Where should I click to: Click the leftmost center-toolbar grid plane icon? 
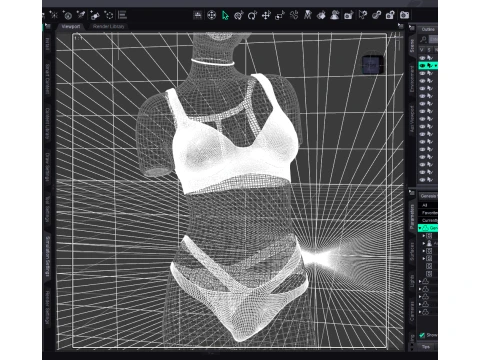(x=198, y=15)
